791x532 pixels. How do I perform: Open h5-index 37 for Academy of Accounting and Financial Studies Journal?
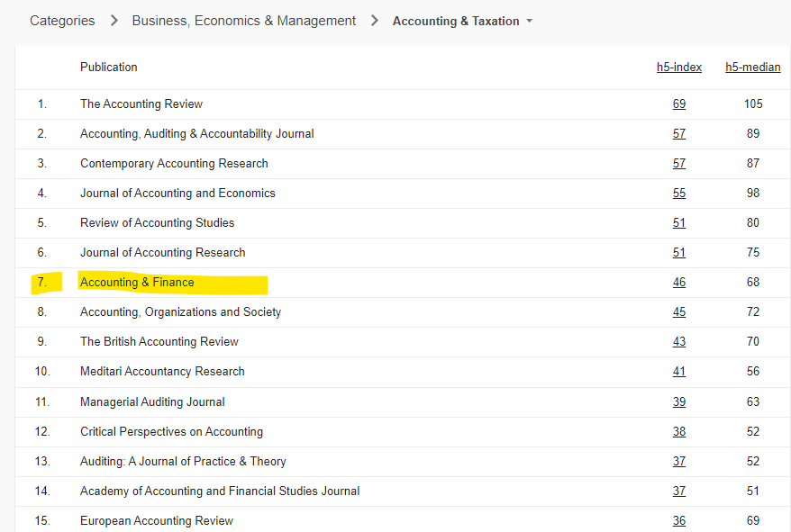click(x=679, y=491)
